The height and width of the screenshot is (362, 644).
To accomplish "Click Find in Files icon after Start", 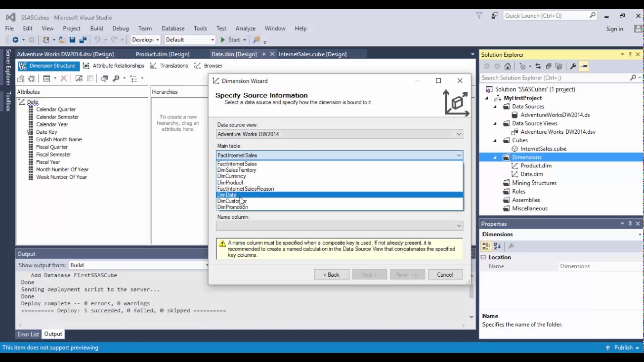I will [x=257, y=40].
